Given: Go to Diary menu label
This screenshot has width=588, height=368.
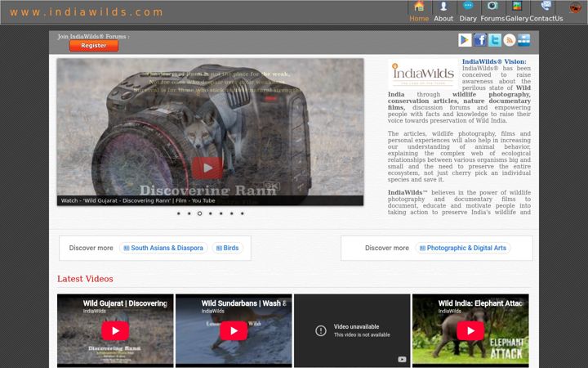Looking at the screenshot, I should tap(468, 18).
